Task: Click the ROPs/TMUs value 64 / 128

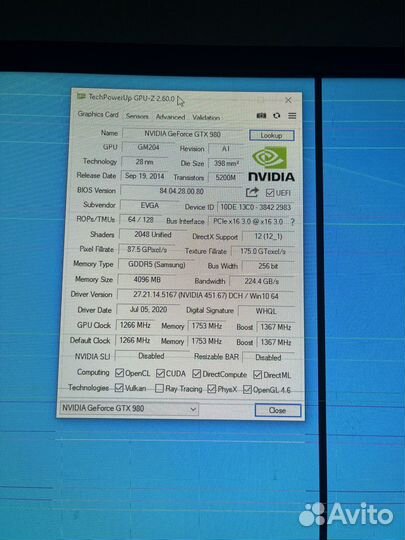Action: pyautogui.click(x=140, y=220)
